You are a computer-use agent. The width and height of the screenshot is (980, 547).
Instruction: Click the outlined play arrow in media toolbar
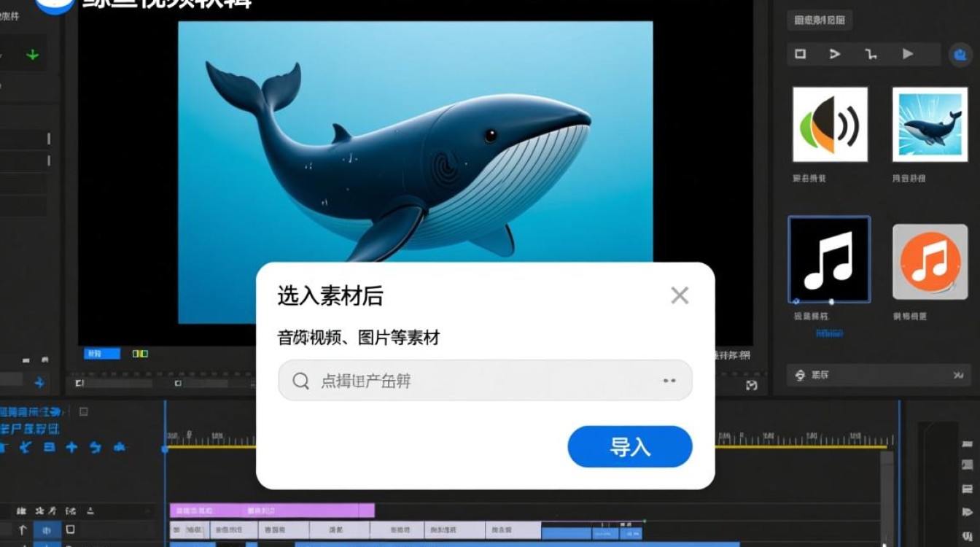click(835, 54)
